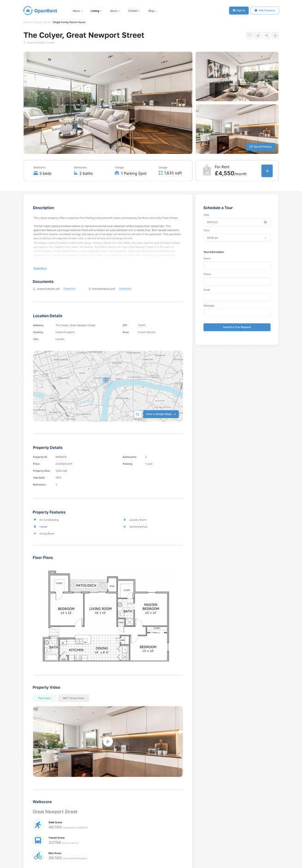Screen dimensions: 302x868
Task: Expand description with Read More
Action: (40, 268)
